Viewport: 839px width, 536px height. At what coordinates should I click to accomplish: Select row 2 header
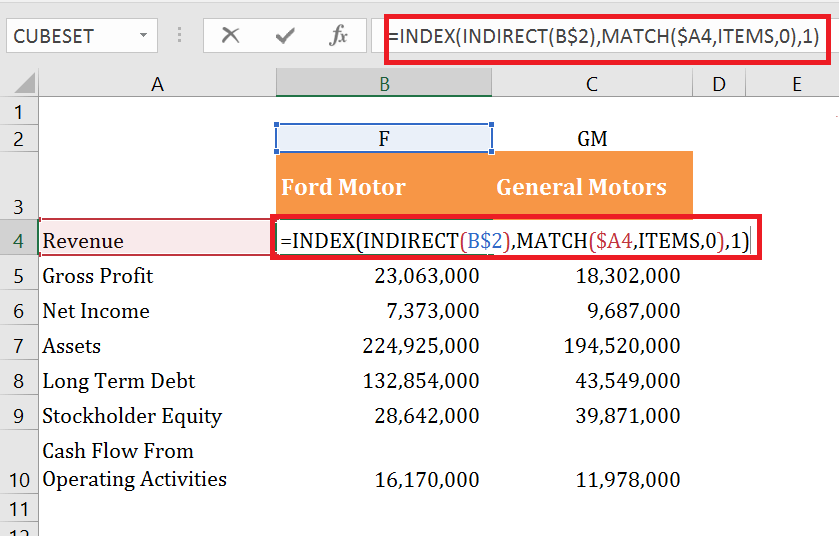point(19,139)
